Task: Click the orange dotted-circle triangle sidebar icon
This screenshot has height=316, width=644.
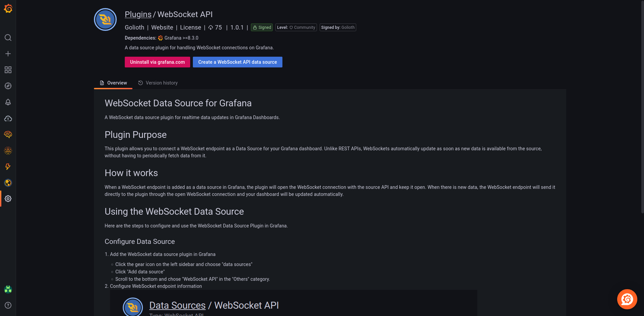Action: tap(8, 151)
